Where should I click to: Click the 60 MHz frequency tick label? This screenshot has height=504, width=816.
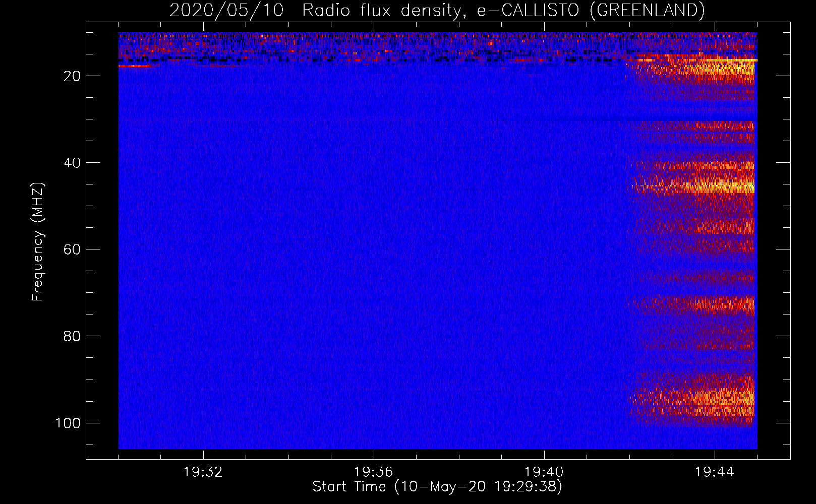pyautogui.click(x=72, y=249)
